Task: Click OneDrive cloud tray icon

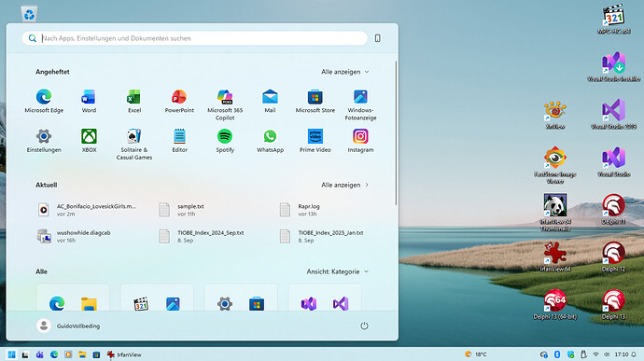Action: tap(544, 354)
